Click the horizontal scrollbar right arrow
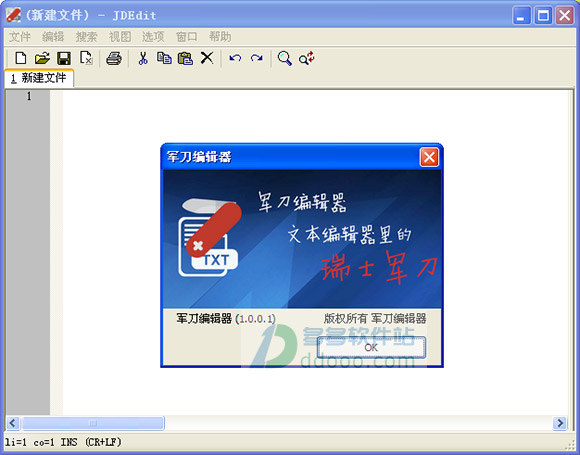 point(560,423)
